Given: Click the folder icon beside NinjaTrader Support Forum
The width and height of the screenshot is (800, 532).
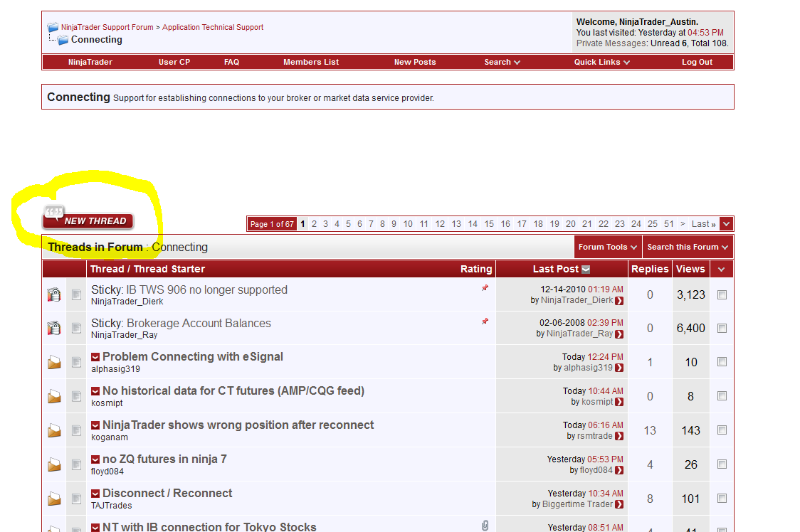Looking at the screenshot, I should tap(53, 27).
